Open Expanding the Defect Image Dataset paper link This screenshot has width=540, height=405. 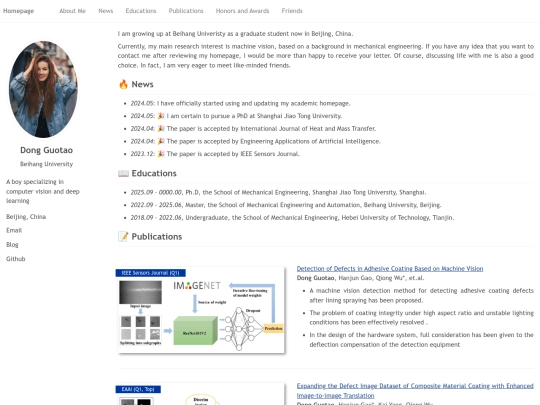point(415,391)
